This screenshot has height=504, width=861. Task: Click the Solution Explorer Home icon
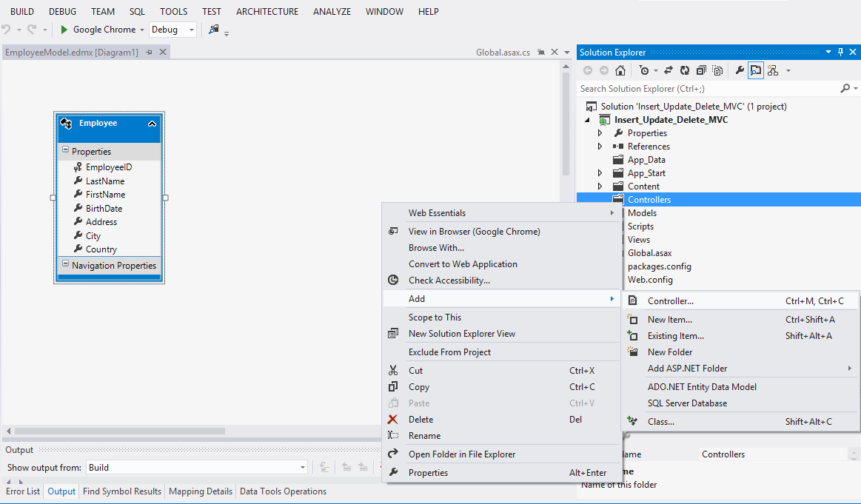click(620, 70)
